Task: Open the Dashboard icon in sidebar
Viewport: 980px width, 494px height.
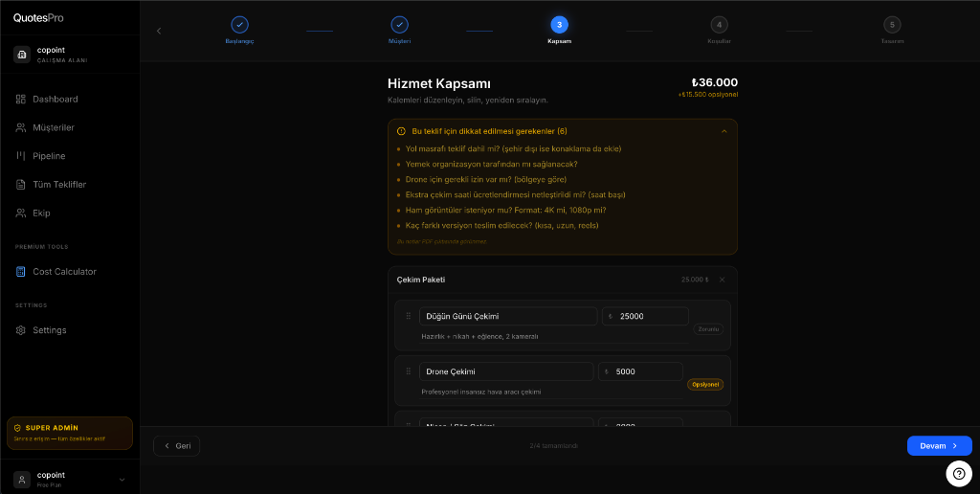Action: click(21, 100)
